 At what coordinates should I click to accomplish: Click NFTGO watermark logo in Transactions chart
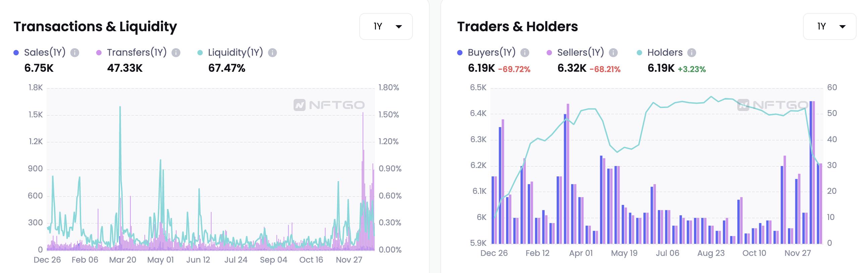coord(329,105)
